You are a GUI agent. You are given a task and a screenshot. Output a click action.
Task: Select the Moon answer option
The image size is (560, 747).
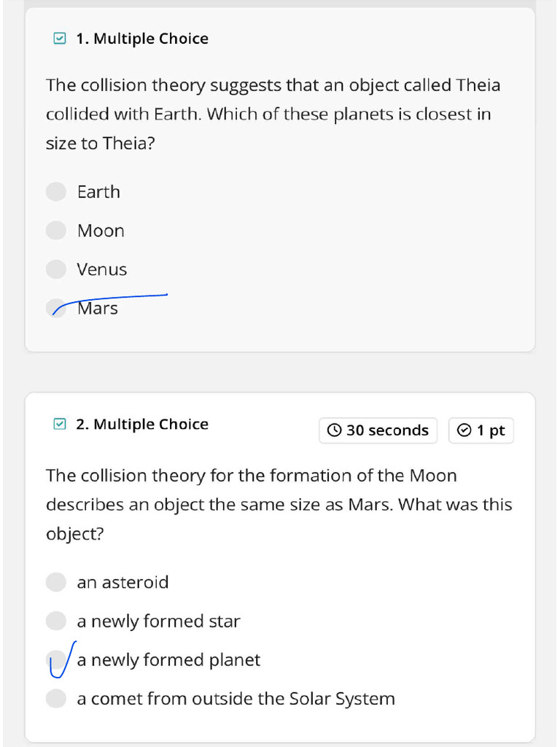[56, 231]
